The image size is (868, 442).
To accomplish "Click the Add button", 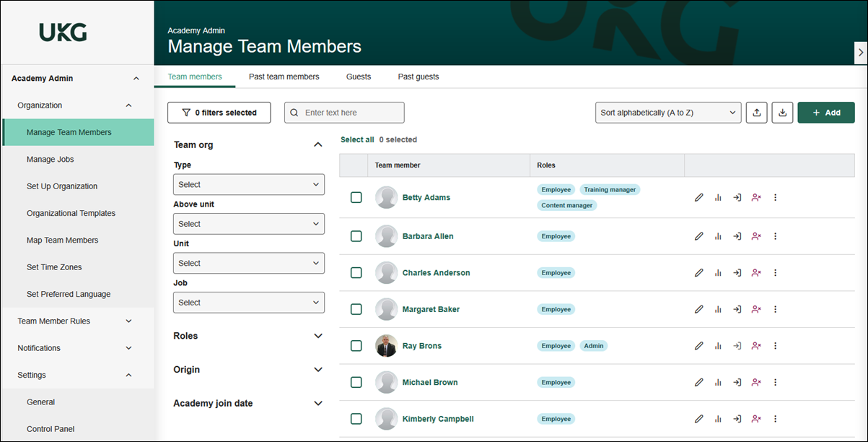I will [826, 113].
